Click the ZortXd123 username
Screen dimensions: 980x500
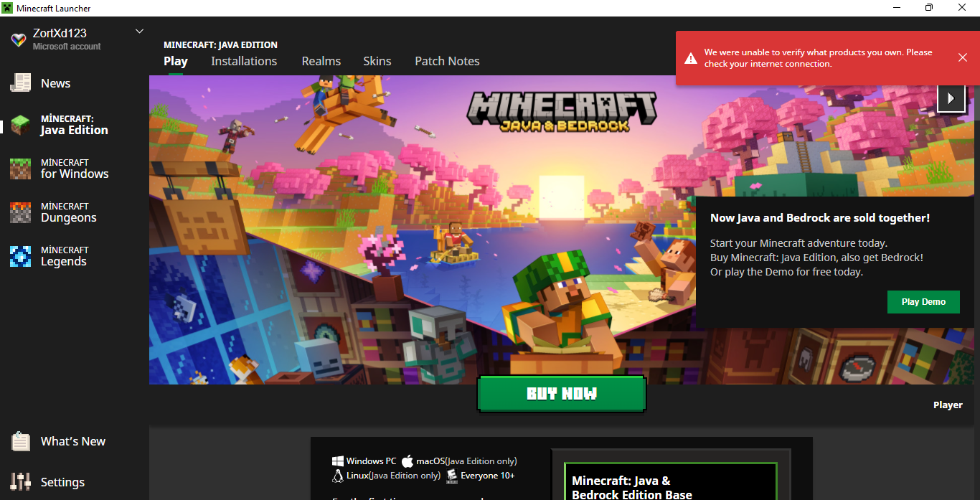(x=60, y=34)
